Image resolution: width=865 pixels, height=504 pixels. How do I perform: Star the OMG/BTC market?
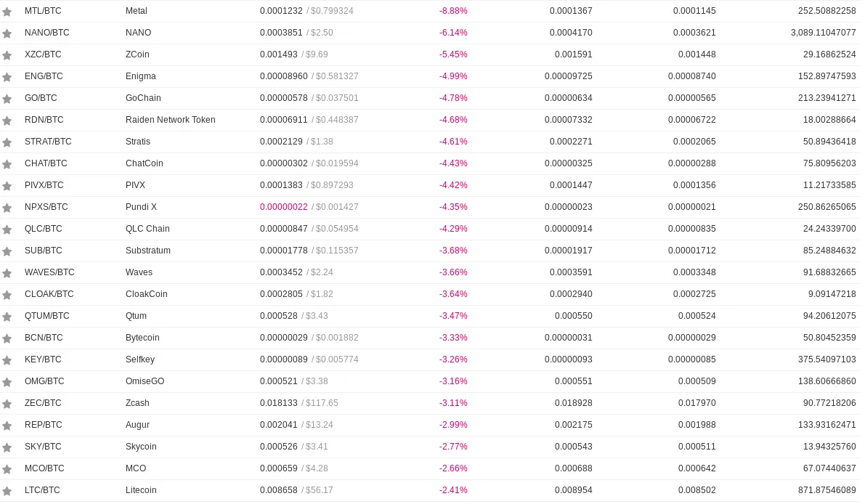tap(7, 382)
